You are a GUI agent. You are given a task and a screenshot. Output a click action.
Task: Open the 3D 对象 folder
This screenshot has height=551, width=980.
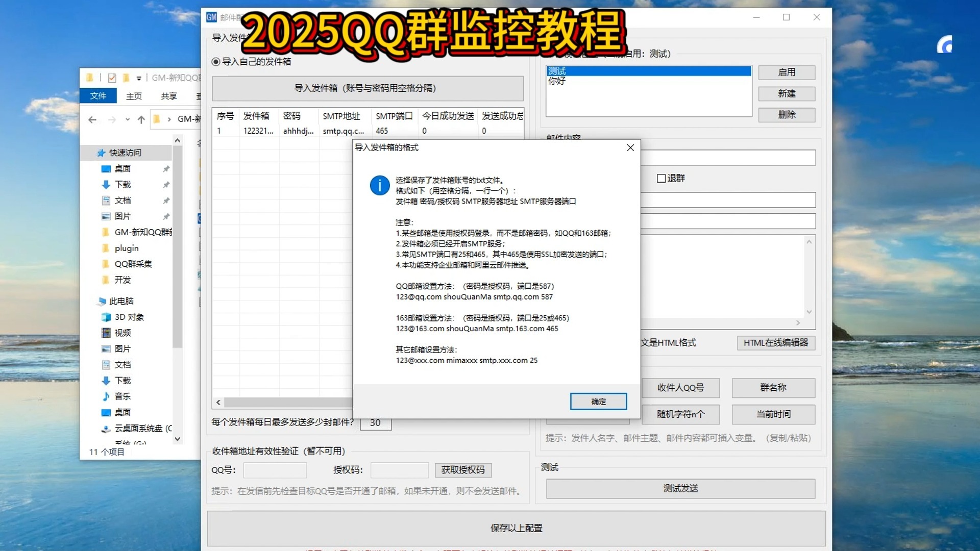(129, 317)
